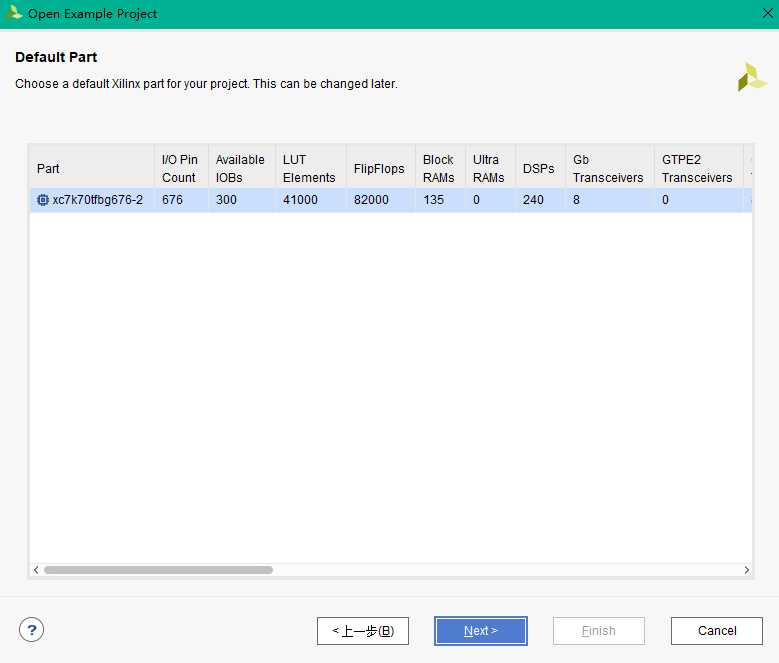Cancel the example project wizard

click(716, 631)
